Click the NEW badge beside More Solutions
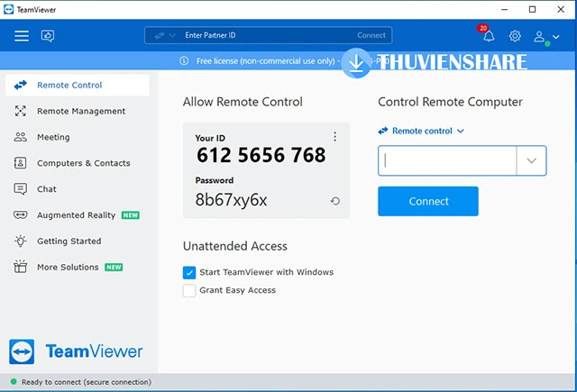Viewport: 577px width, 392px height. (x=114, y=268)
